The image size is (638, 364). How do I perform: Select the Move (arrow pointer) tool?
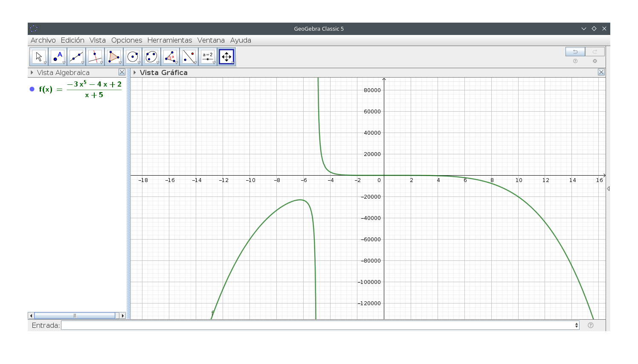point(39,57)
